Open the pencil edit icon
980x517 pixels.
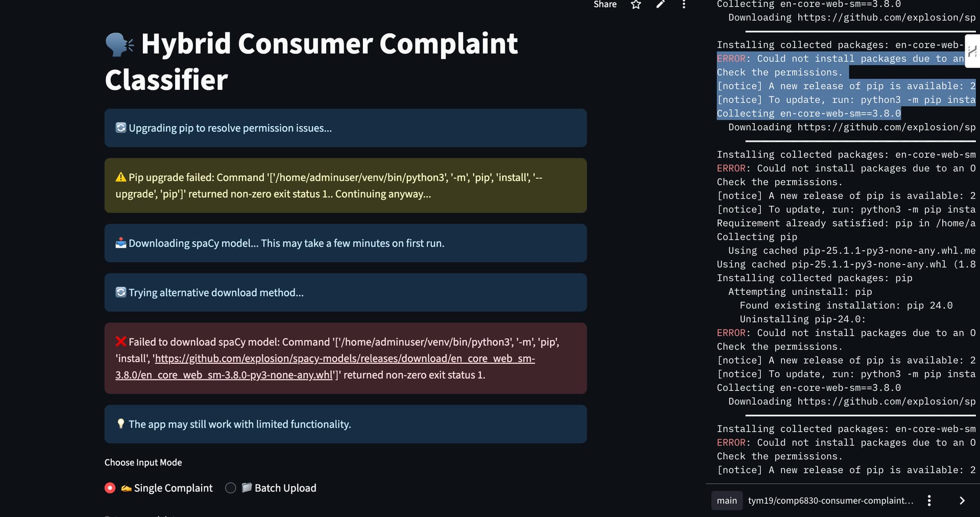(660, 5)
